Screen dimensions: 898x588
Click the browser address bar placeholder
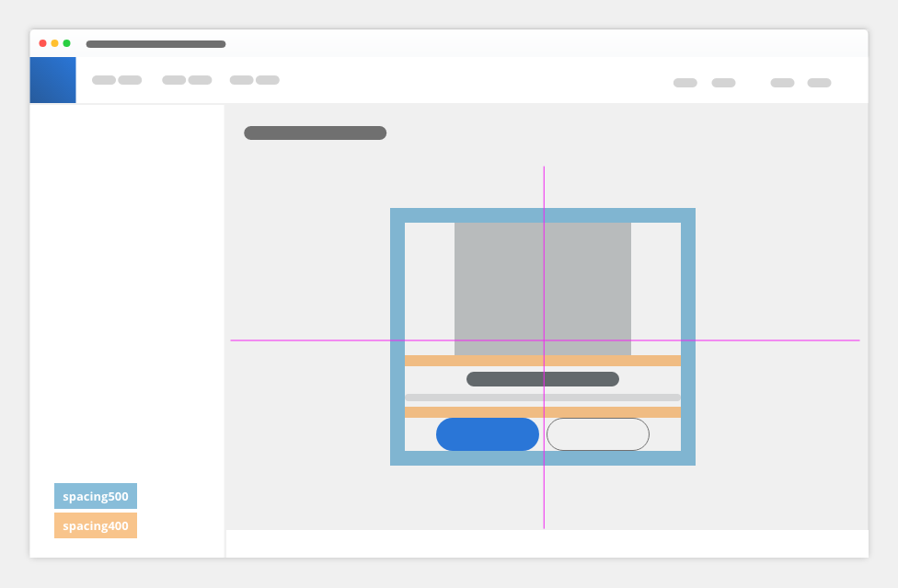[155, 44]
